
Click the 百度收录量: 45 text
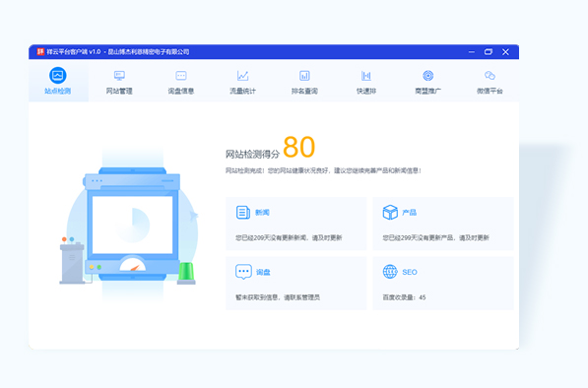point(404,297)
